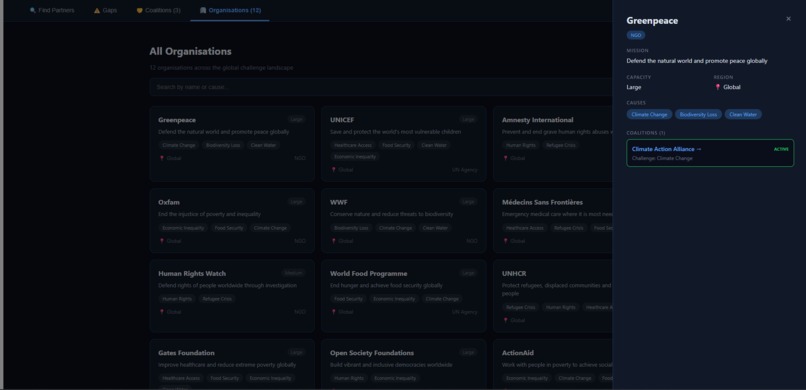Open the World Food Programme card title

point(369,273)
